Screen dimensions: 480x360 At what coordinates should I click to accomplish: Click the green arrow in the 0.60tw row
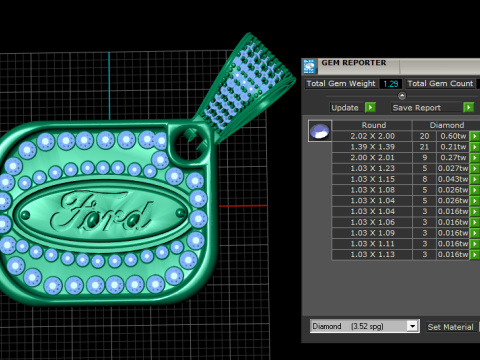pos(475,136)
